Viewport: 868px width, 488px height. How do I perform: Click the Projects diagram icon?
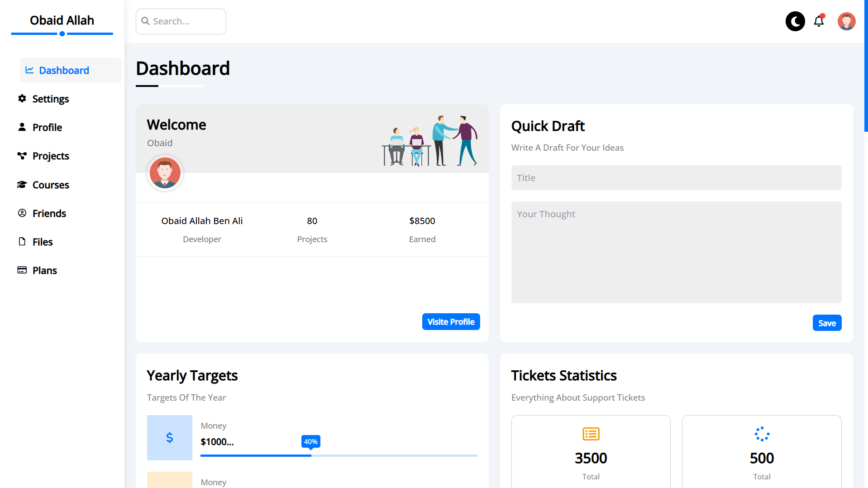(x=22, y=156)
